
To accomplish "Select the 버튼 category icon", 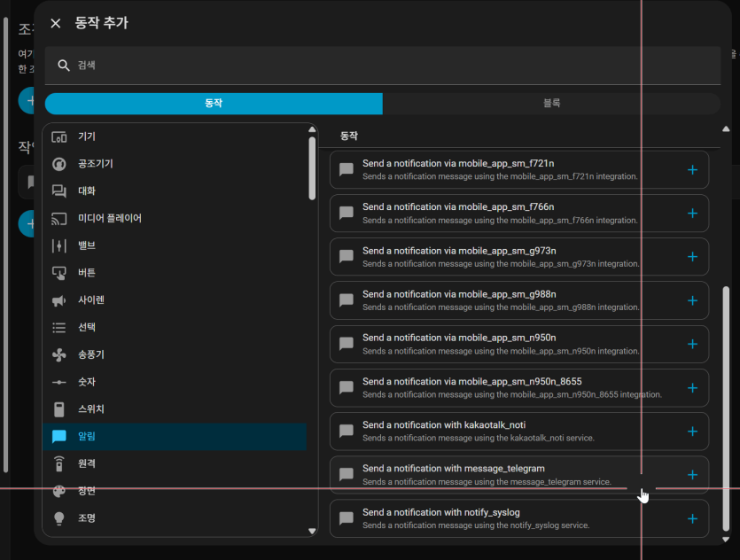I will pos(59,273).
